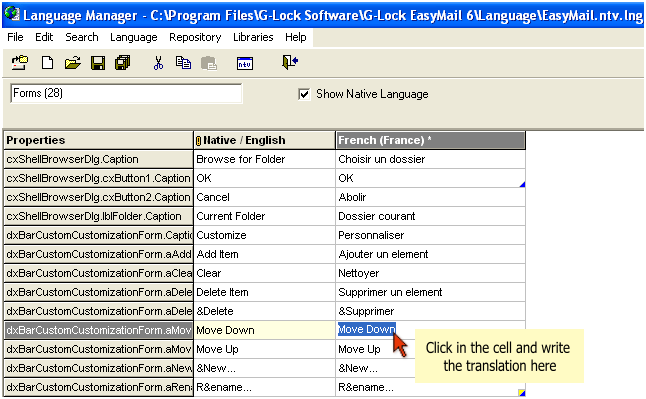
Task: Click the yellow marker icon in Native / English header
Action: coord(198,141)
